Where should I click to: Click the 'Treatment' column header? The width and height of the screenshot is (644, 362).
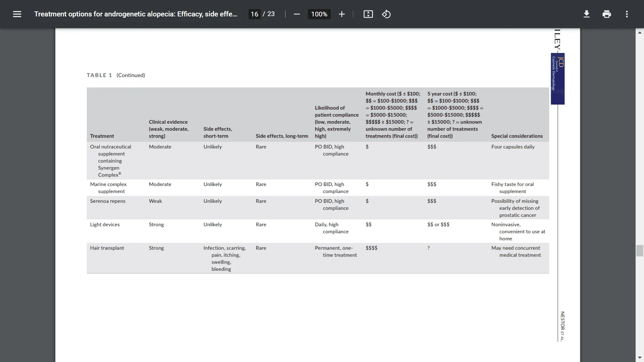(x=102, y=136)
